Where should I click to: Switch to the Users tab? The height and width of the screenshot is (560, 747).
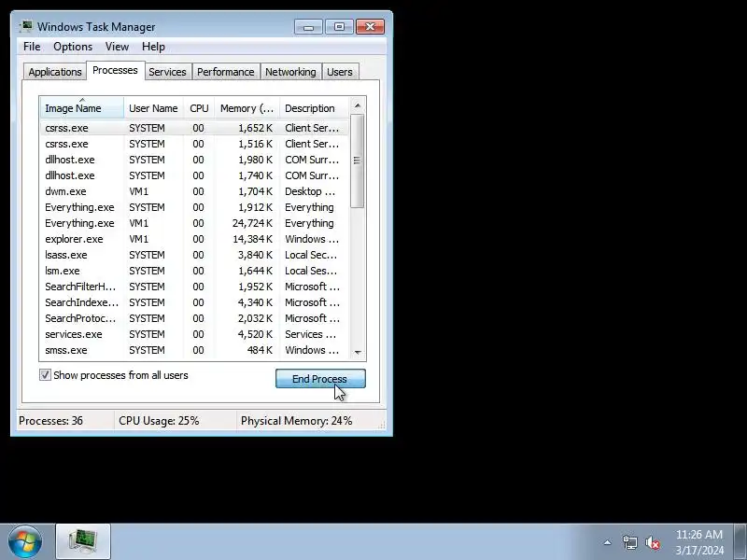[340, 72]
